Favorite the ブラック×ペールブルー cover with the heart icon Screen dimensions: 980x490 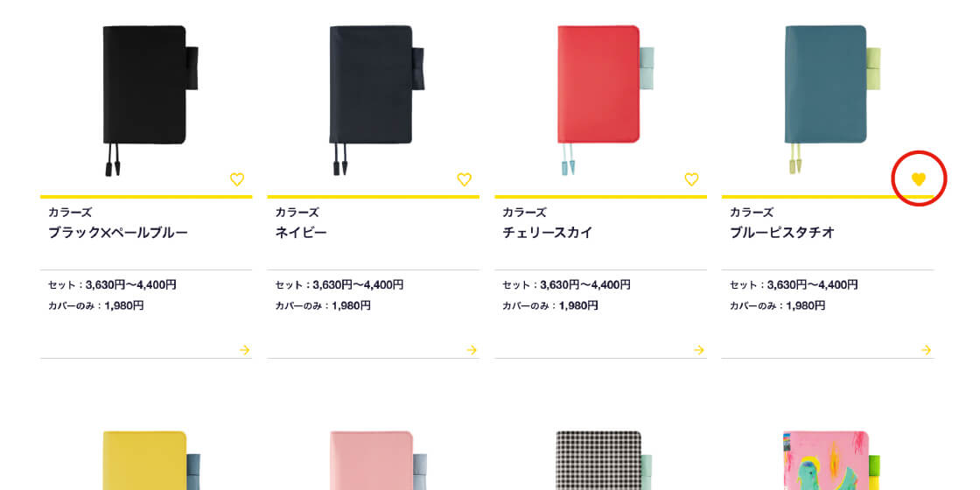pos(237,179)
